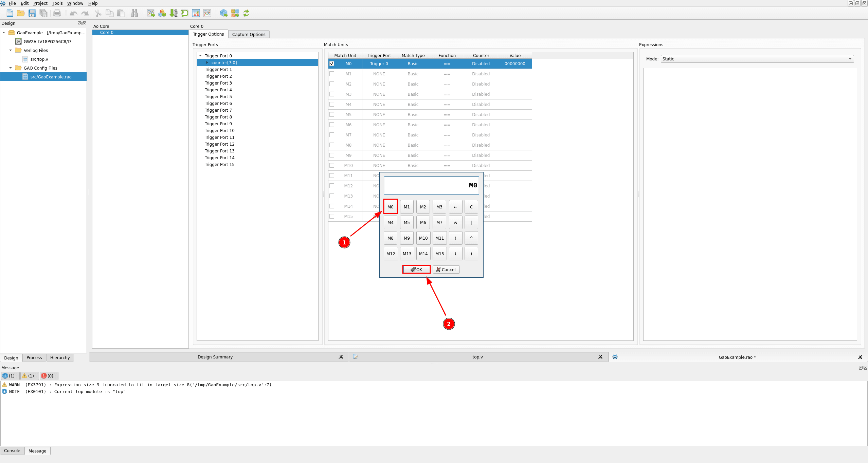The height and width of the screenshot is (463, 868).
Task: Open the File menu
Action: coord(12,3)
